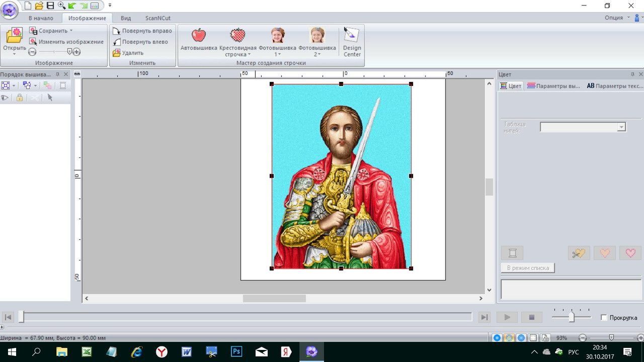
Task: Open the magnifier preview tool in quick toolbar
Action: 61,6
